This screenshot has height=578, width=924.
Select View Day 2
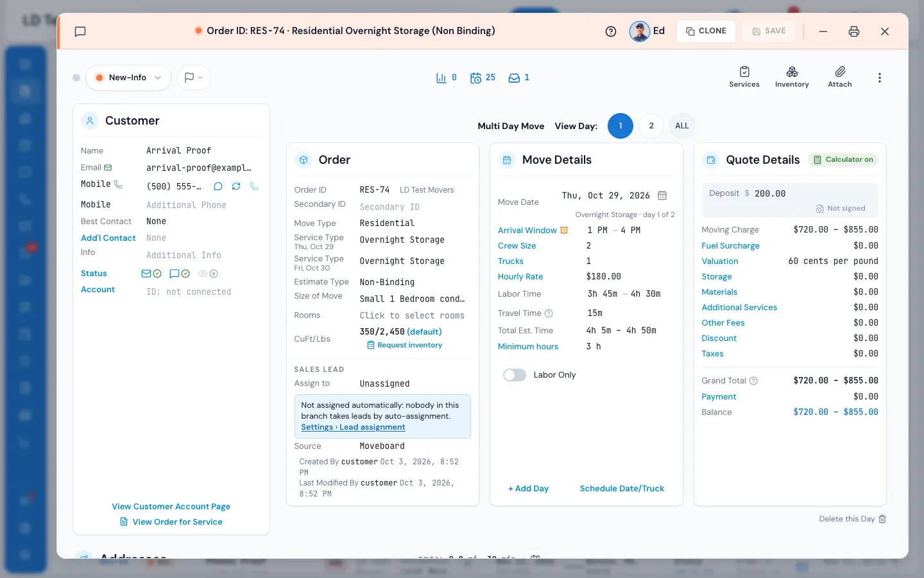[651, 126]
